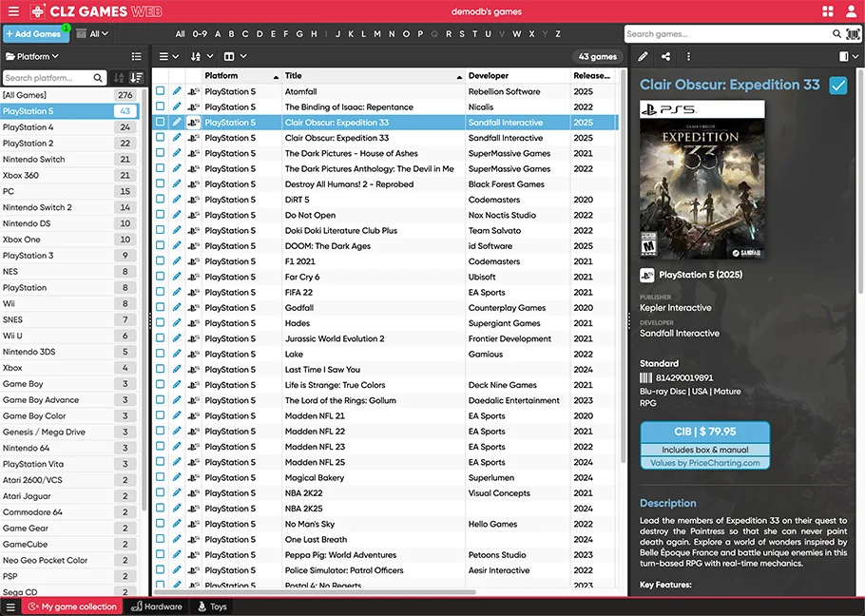Open the hamburger menu in top bar
The height and width of the screenshot is (616, 865).
[13, 11]
